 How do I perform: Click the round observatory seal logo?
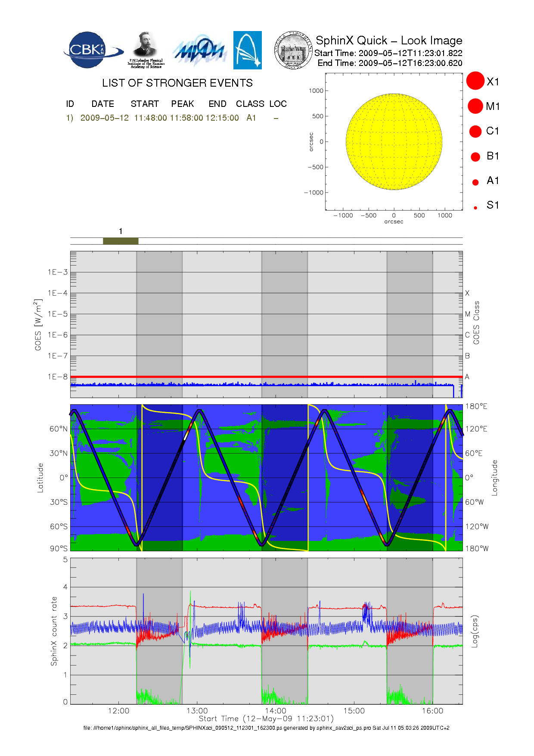(294, 50)
